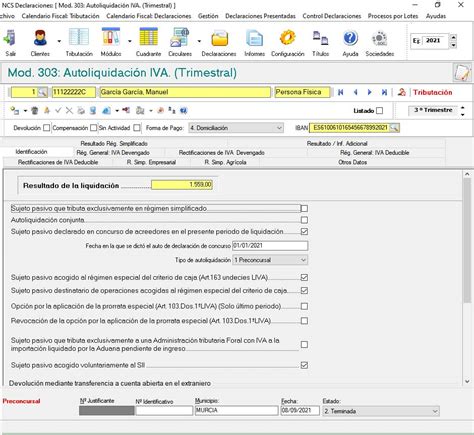The height and width of the screenshot is (435, 474).
Task: Go to last record navigation arrow
Action: pos(384,92)
